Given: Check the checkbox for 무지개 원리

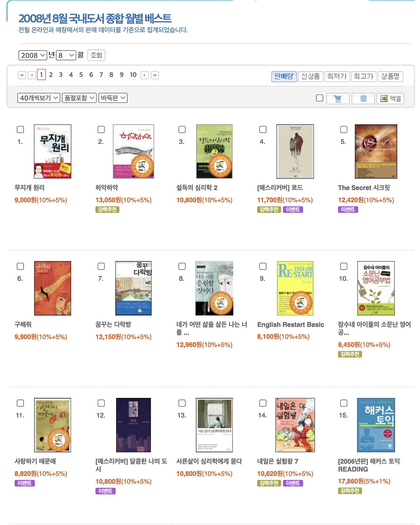Looking at the screenshot, I should pyautogui.click(x=21, y=130).
